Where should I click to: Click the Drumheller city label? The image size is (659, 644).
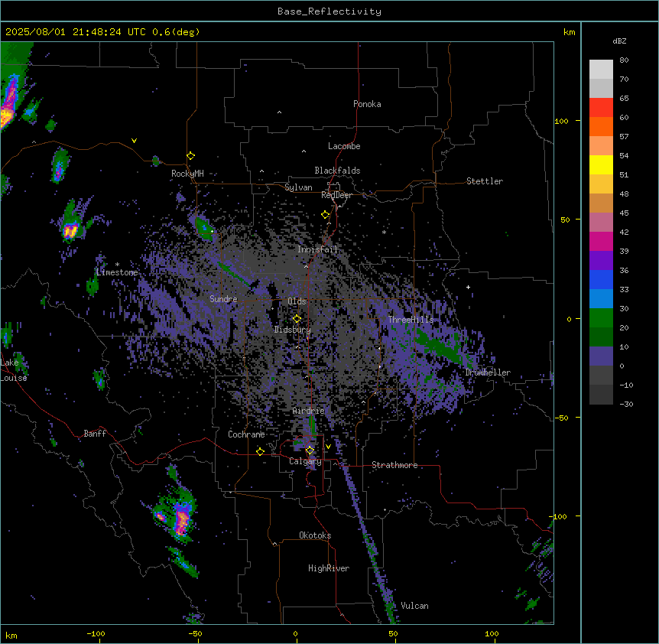click(488, 372)
